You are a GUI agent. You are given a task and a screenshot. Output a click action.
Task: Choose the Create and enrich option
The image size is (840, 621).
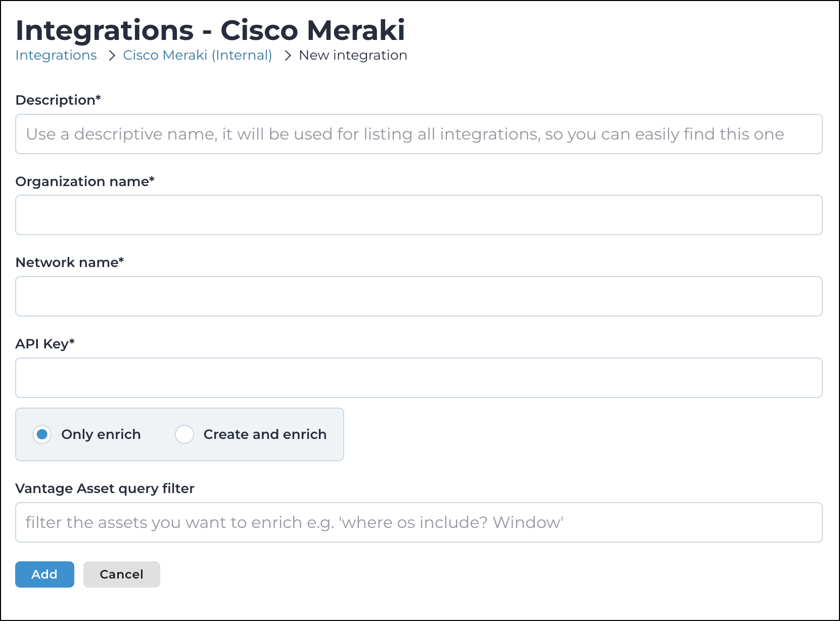click(x=184, y=434)
